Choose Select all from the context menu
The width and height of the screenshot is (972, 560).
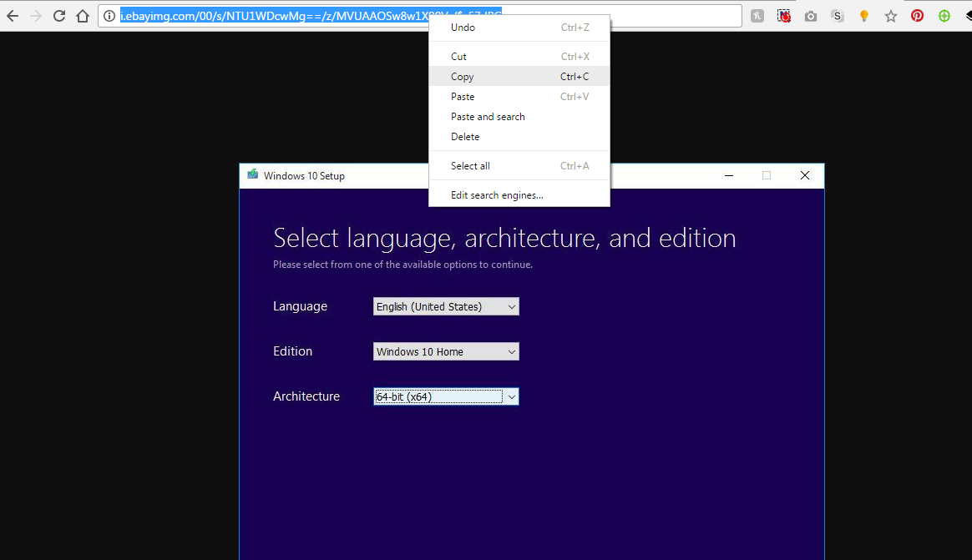tap(519, 165)
